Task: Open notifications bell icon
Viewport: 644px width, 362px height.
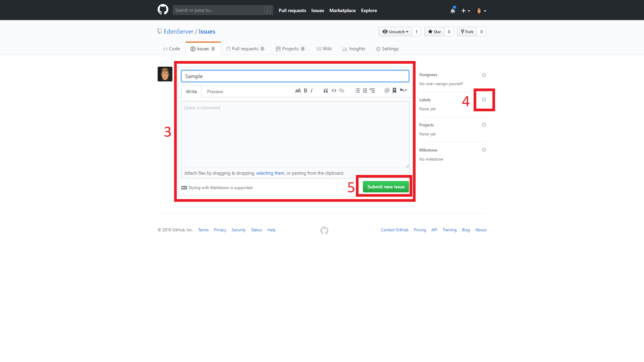Action: (452, 11)
